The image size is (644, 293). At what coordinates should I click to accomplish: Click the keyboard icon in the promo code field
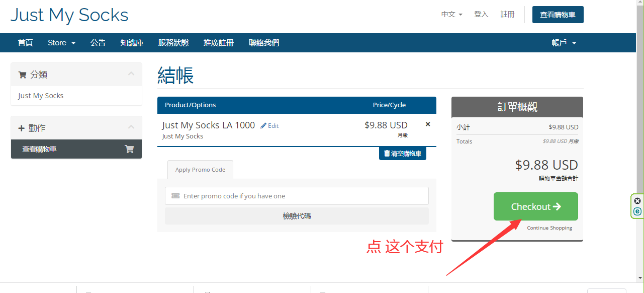point(175,195)
